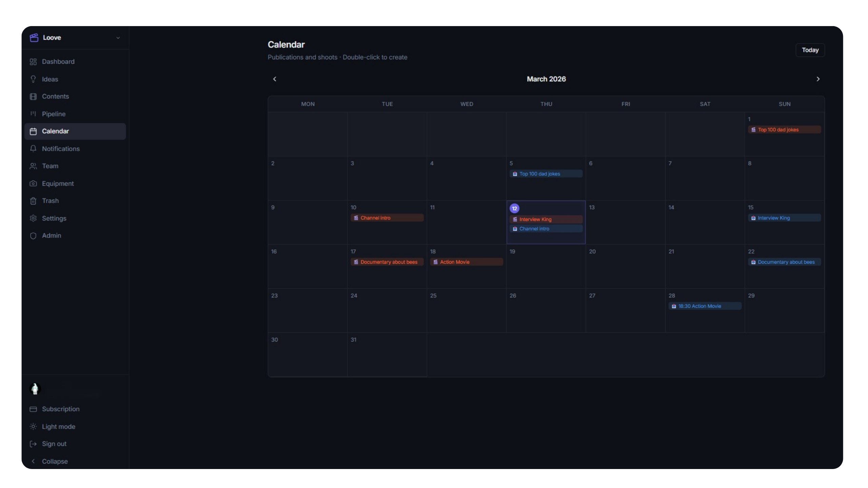Image resolution: width=868 pixels, height=488 pixels.
Task: Go to the next month with right chevron
Action: pyautogui.click(x=818, y=79)
